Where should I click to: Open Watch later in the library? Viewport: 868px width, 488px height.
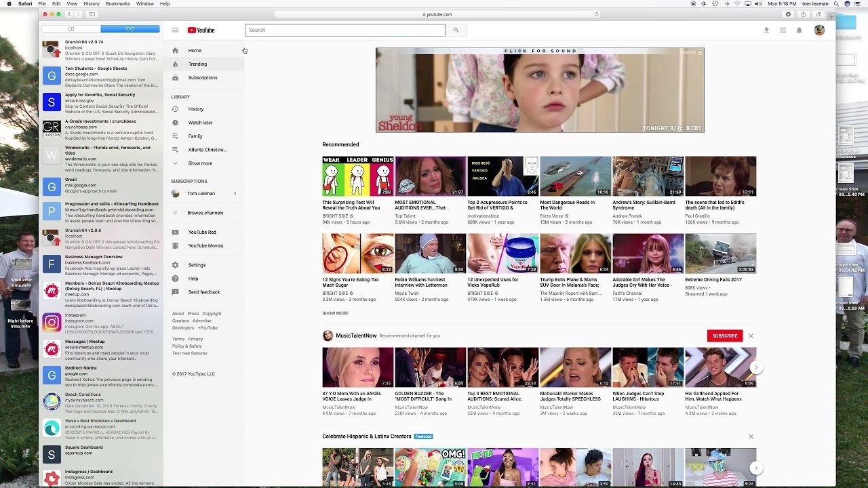pos(203,123)
